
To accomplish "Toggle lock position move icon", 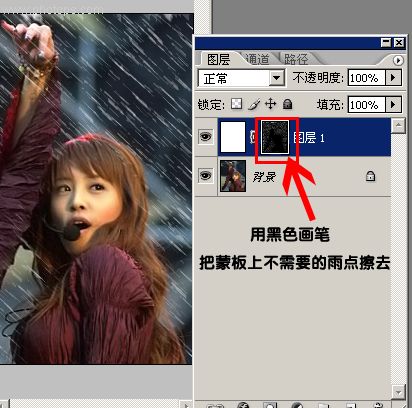I will click(270, 104).
